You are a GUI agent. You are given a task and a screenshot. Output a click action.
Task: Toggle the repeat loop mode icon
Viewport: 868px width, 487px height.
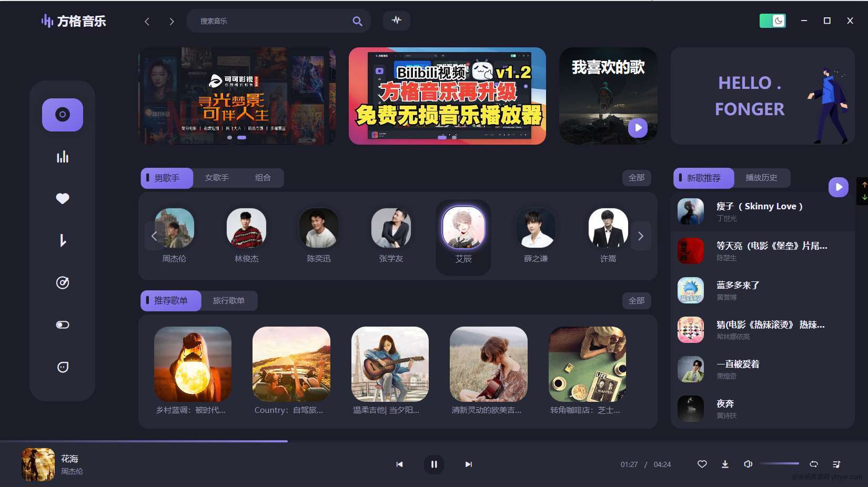[x=814, y=464]
